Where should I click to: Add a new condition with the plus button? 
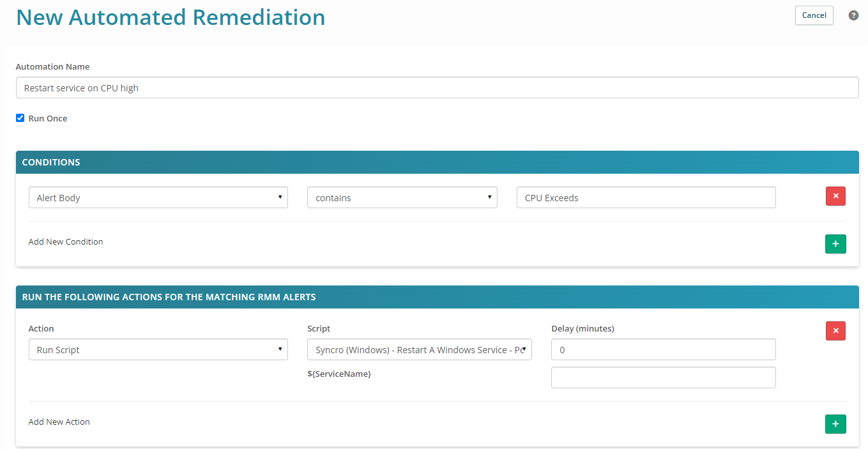835,244
